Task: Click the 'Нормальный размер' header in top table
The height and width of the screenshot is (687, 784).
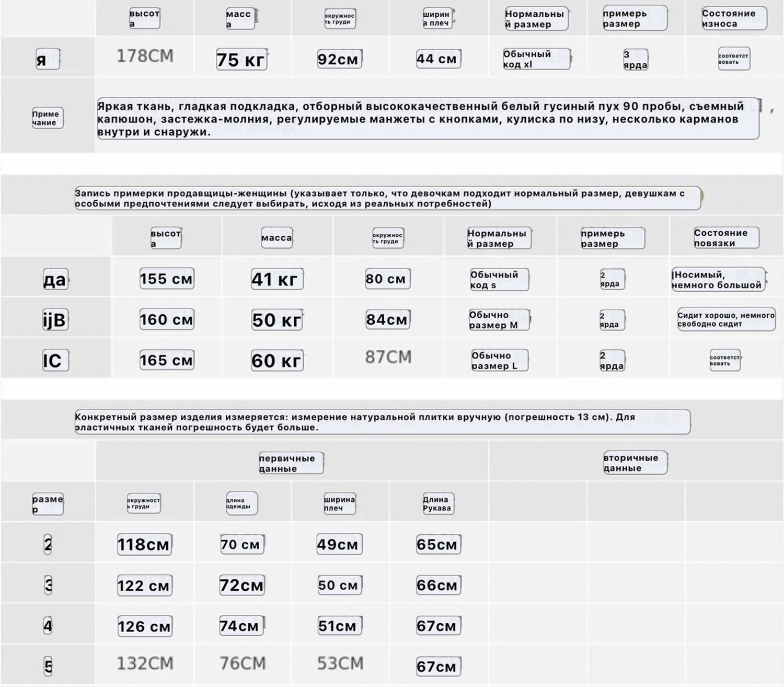Action: click(536, 19)
